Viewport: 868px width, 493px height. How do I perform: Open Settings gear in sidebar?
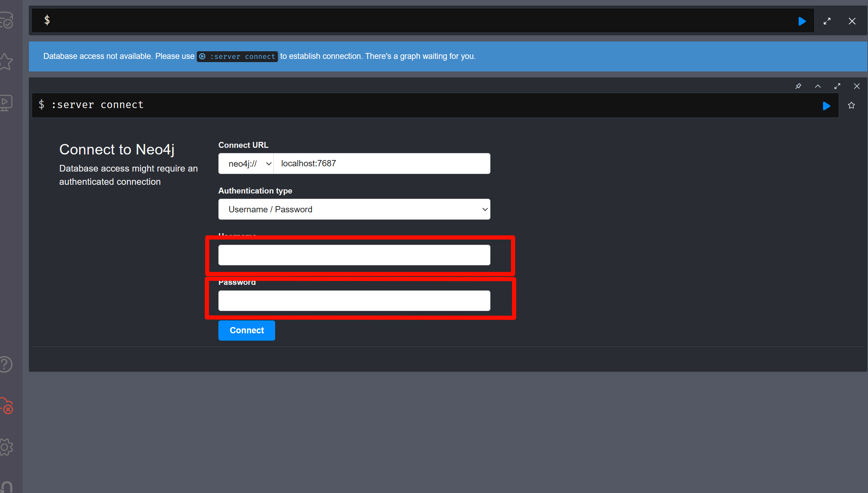pos(6,447)
